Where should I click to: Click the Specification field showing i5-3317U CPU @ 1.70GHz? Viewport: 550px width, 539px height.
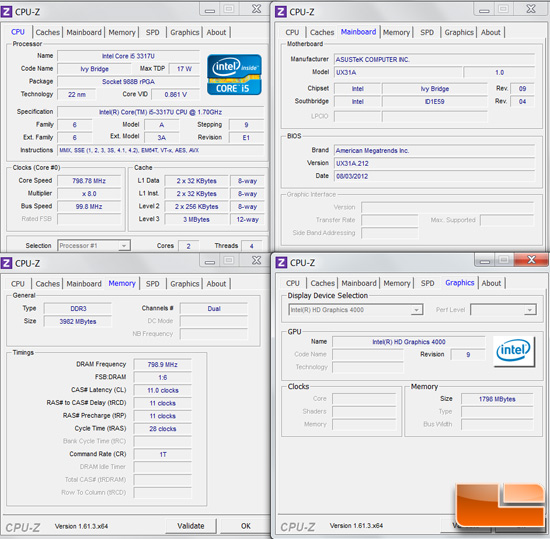pyautogui.click(x=160, y=112)
